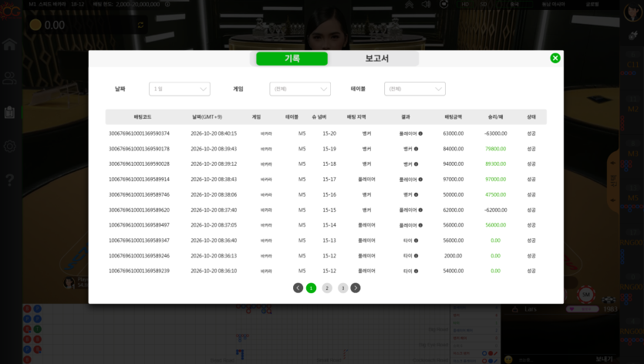Viewport: 644px width, 364px height.
Task: Show result info for the 08:36:10 bet
Action: (x=416, y=271)
